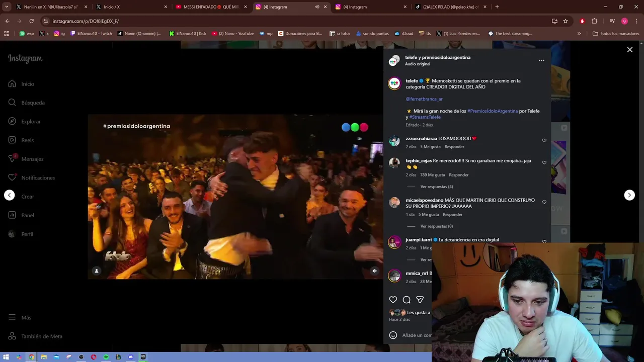Close the post viewer with X
This screenshot has height=362, width=644.
point(629,50)
